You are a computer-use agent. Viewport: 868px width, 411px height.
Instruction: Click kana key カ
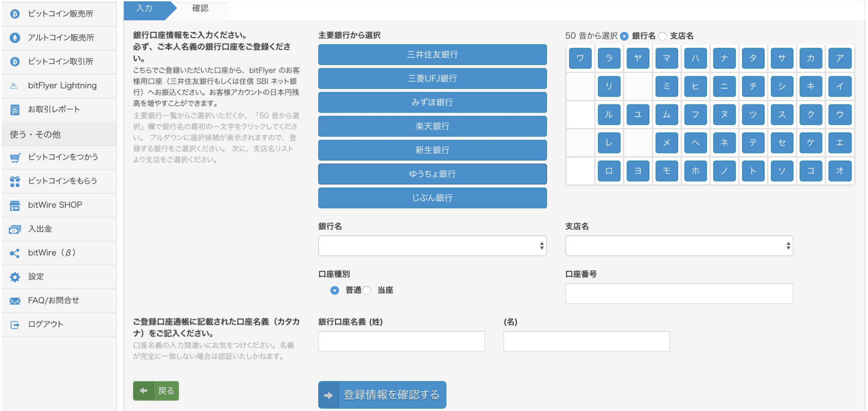pos(811,58)
